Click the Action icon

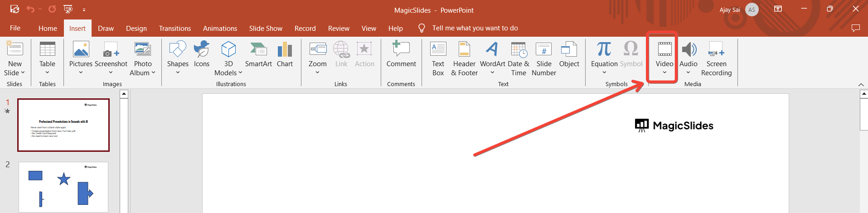(364, 48)
